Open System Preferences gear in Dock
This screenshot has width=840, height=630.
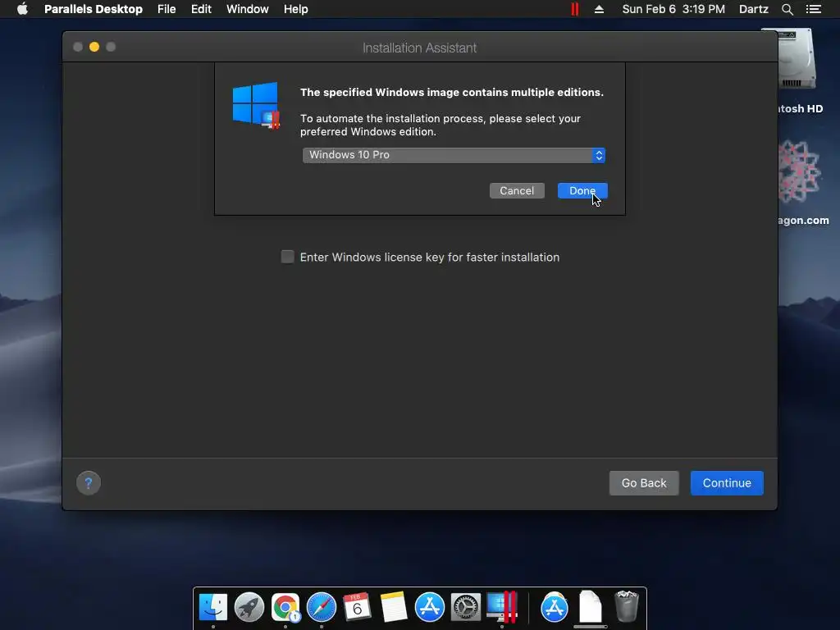pyautogui.click(x=466, y=607)
